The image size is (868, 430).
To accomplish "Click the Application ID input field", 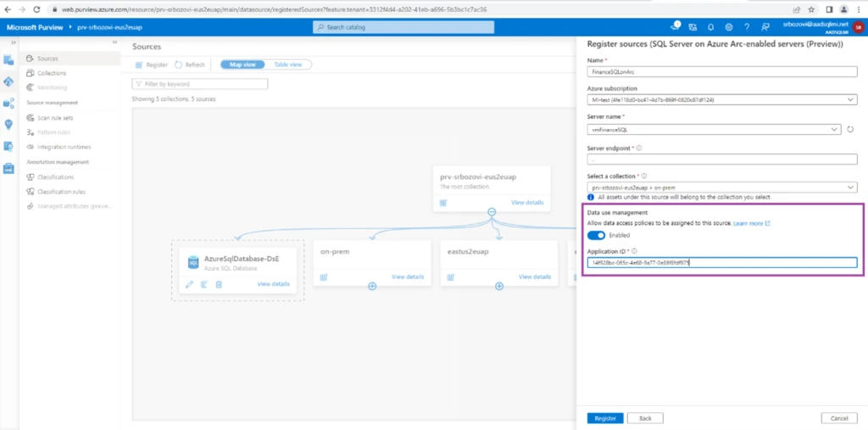I will [x=722, y=263].
